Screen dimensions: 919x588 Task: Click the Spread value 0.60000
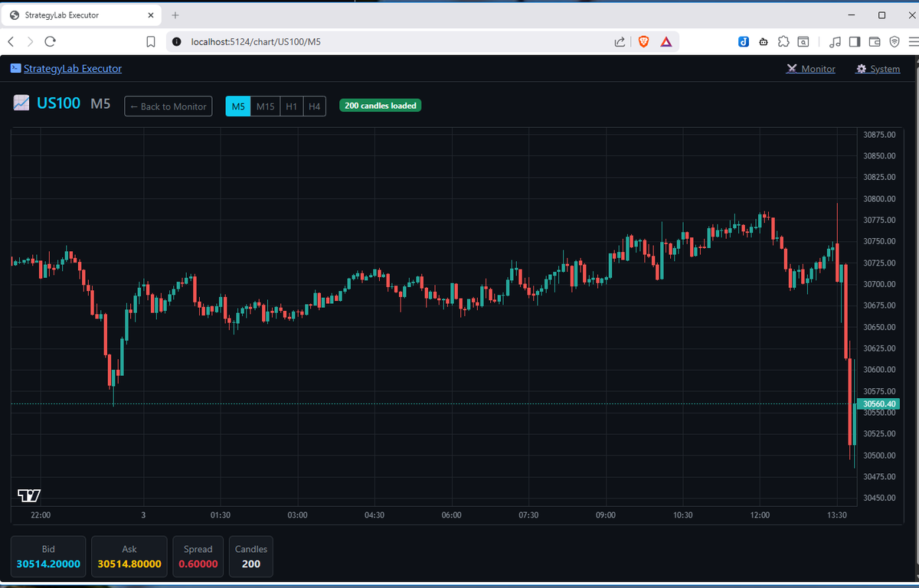(198, 563)
